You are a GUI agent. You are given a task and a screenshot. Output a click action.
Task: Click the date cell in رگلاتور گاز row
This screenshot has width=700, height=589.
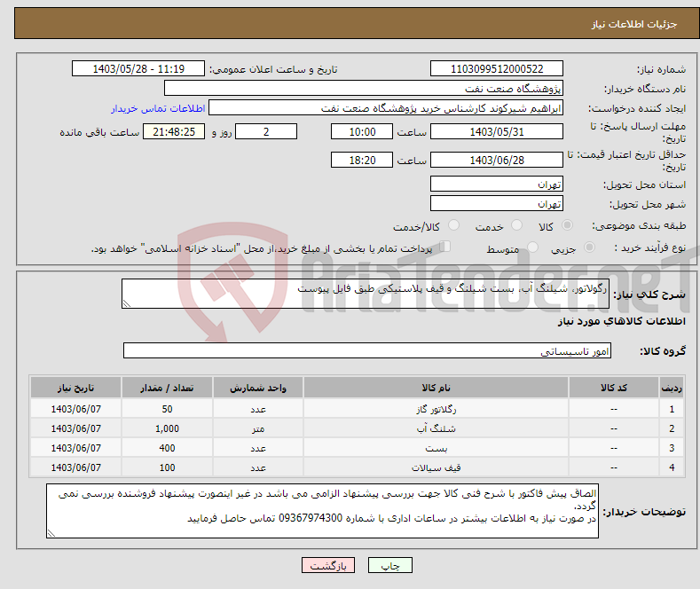pyautogui.click(x=76, y=409)
